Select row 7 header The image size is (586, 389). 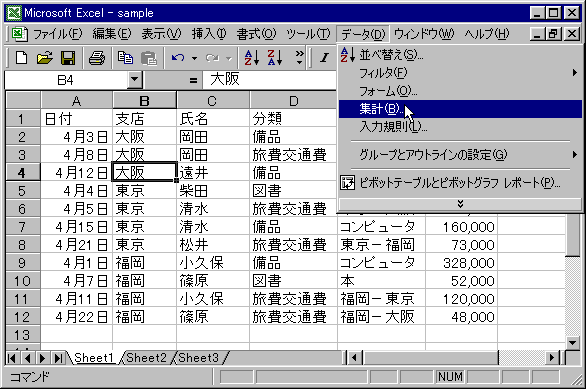click(22, 227)
